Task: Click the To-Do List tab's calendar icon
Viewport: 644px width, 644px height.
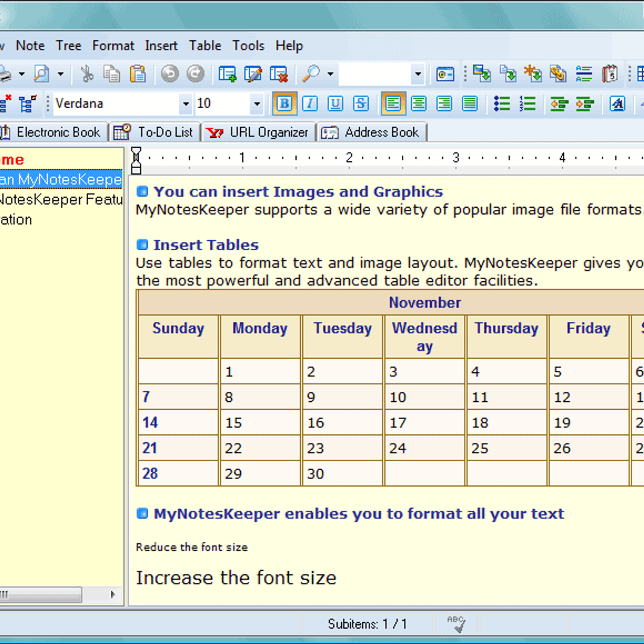Action: (122, 132)
